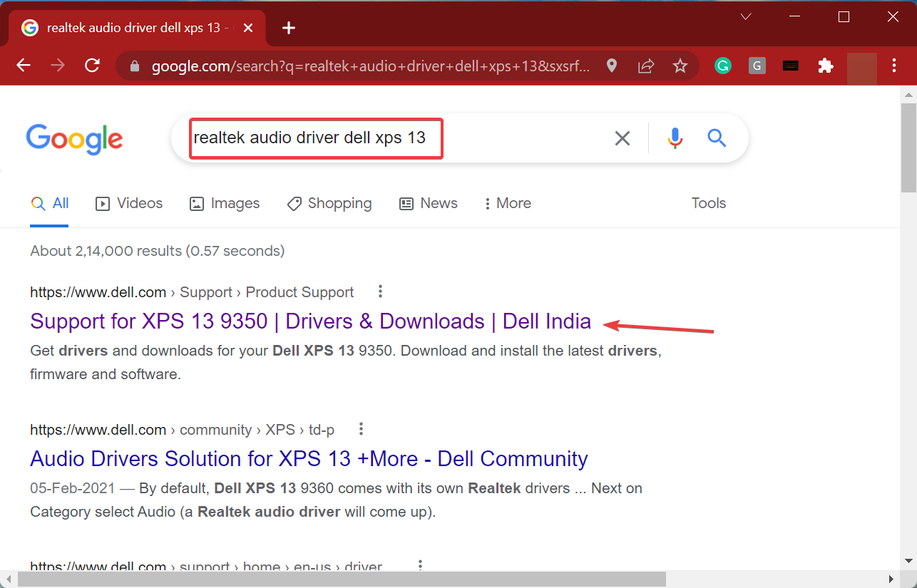Switch to the Images results tab
Viewport: 917px width, 588px height.
click(225, 203)
